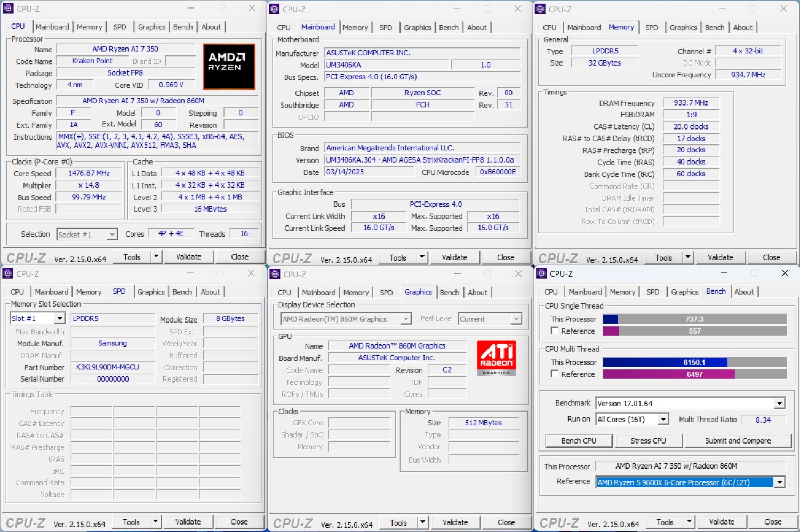Click This Processor multi thread score bar

(x=694, y=362)
